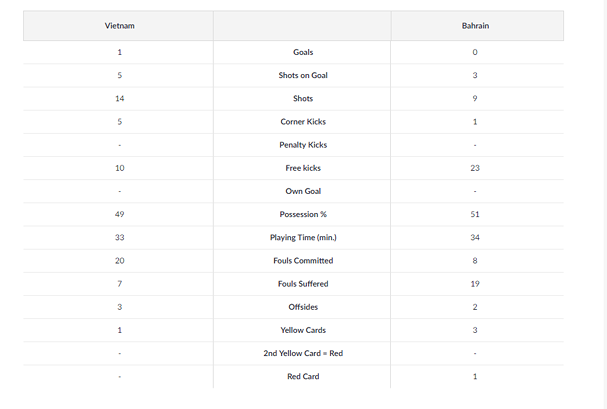Select the Shots row label
This screenshot has height=409, width=607.
(x=302, y=98)
